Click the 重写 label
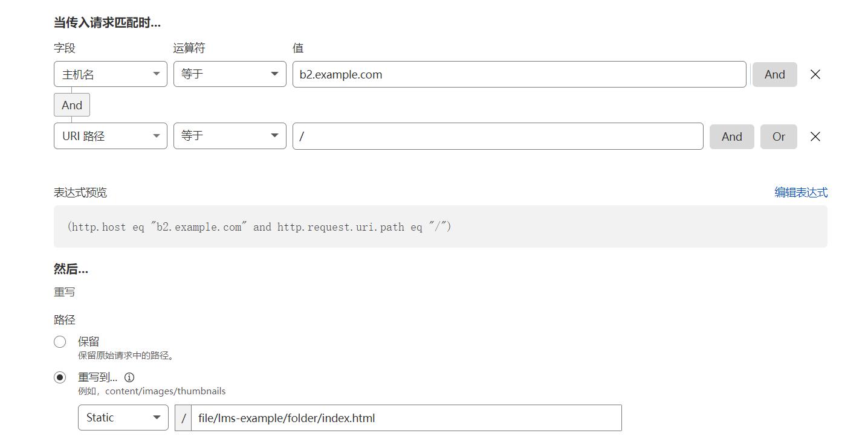868x442 pixels. tap(65, 292)
